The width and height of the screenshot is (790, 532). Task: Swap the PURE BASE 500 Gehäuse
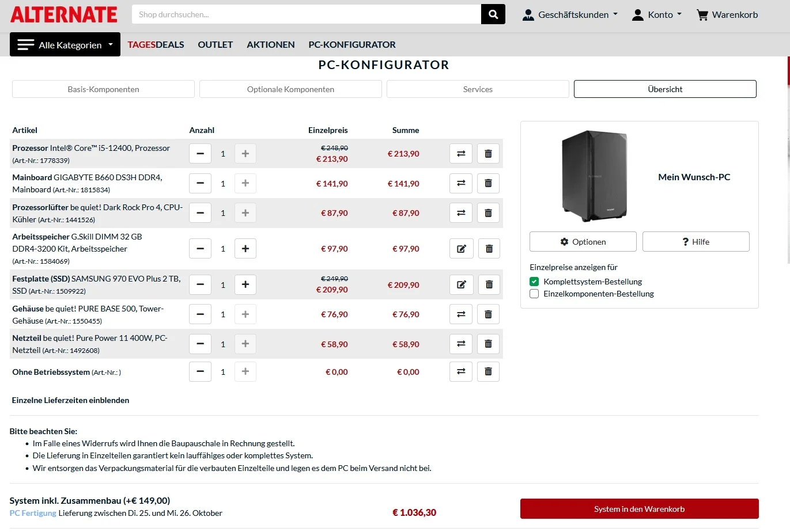click(461, 314)
